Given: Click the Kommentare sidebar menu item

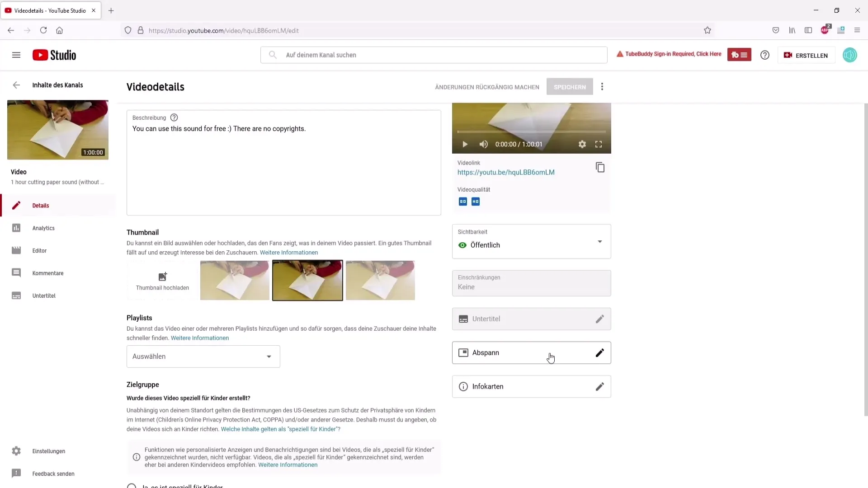Looking at the screenshot, I should point(47,273).
